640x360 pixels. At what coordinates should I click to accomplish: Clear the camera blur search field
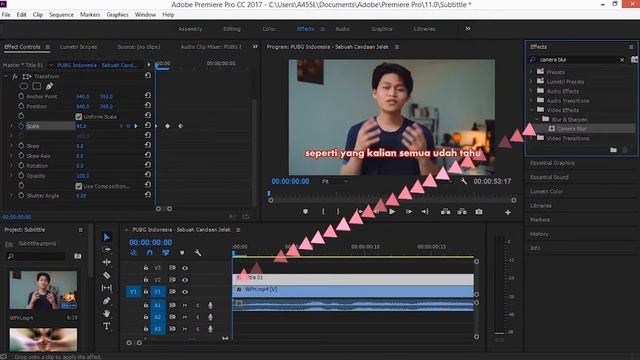click(x=622, y=60)
